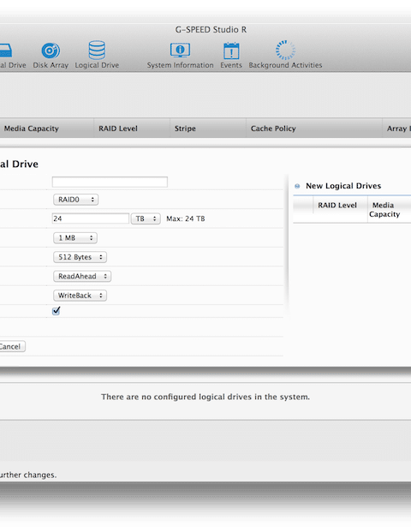
Task: Open the Background Activities spinner icon
Action: click(x=285, y=51)
